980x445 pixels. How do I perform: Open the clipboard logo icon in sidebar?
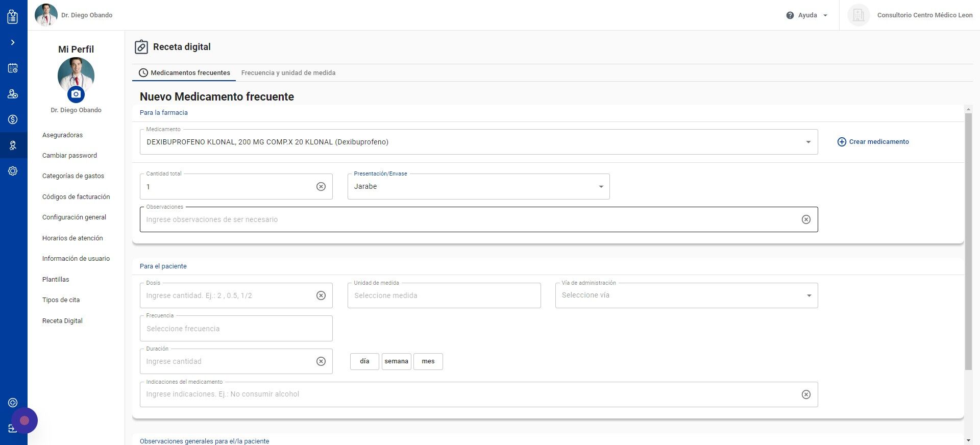13,16
